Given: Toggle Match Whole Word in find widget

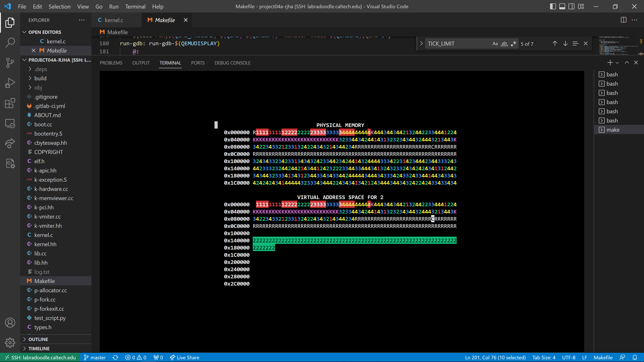Looking at the screenshot, I should tap(504, 44).
